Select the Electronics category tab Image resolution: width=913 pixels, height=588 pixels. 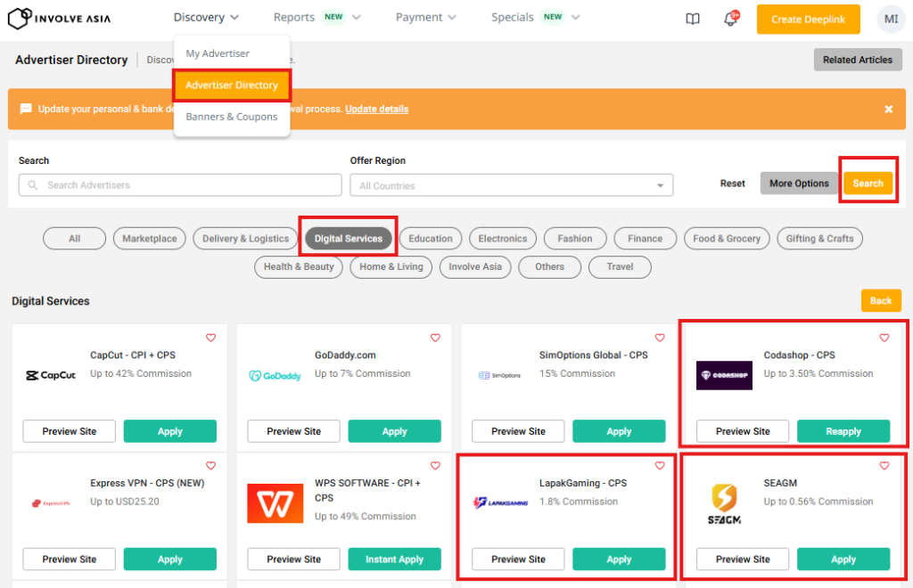coord(502,239)
